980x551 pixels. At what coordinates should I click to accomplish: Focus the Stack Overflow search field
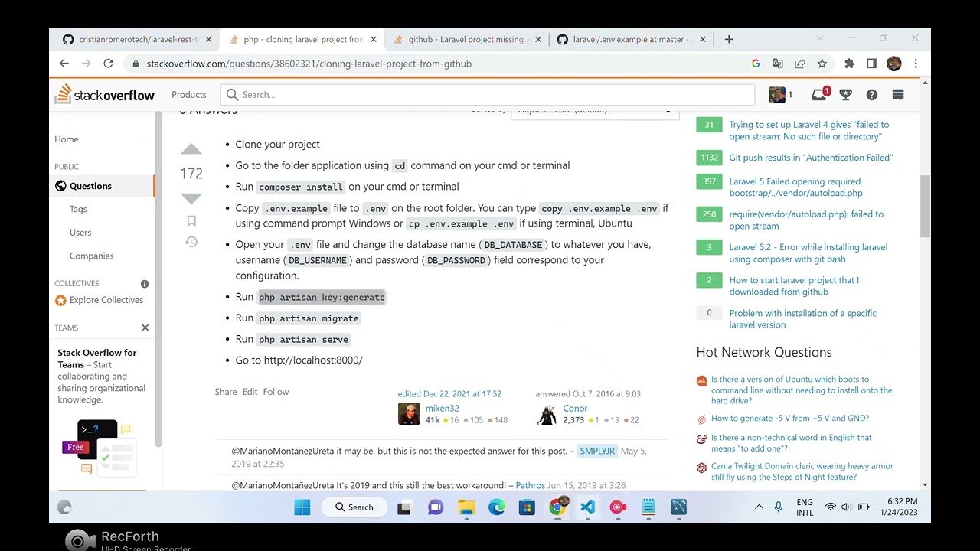pyautogui.click(x=488, y=94)
